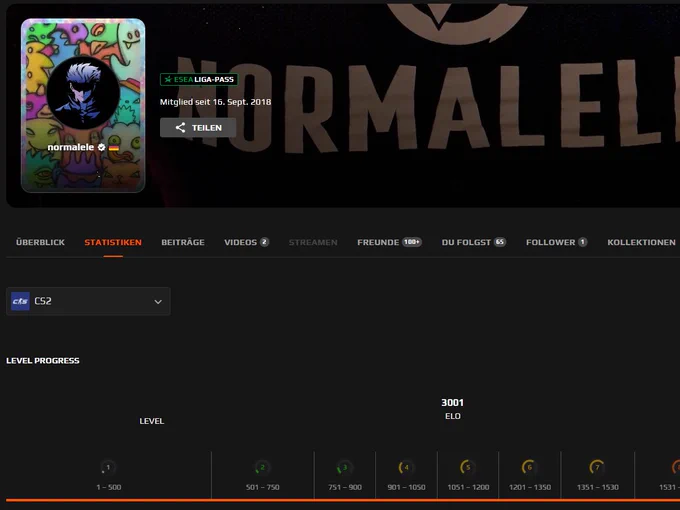
Task: Open the FREUNDE tab
Action: point(389,242)
